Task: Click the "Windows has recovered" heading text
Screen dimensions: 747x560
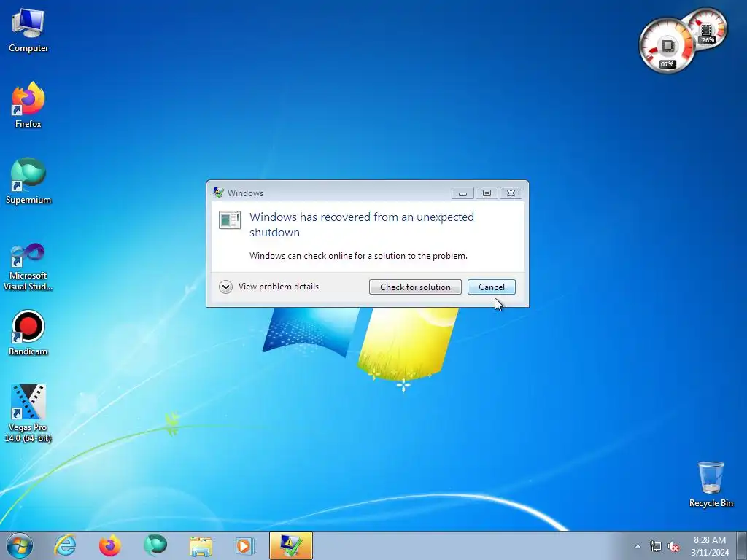Action: coord(362,225)
